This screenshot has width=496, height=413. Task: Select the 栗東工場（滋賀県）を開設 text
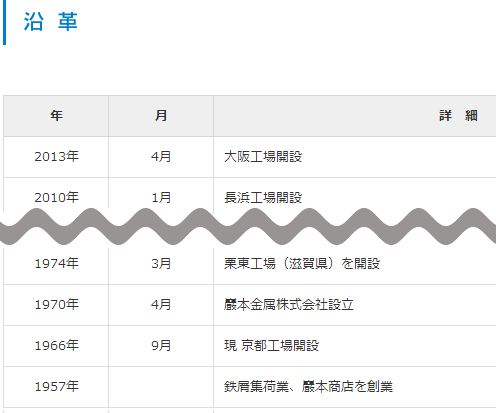click(x=302, y=263)
